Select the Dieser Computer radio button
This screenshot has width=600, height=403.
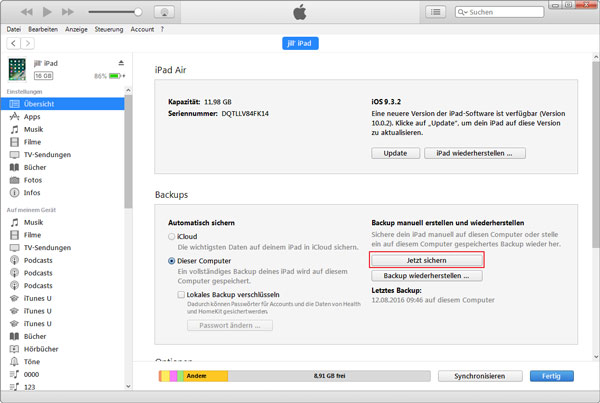point(172,261)
